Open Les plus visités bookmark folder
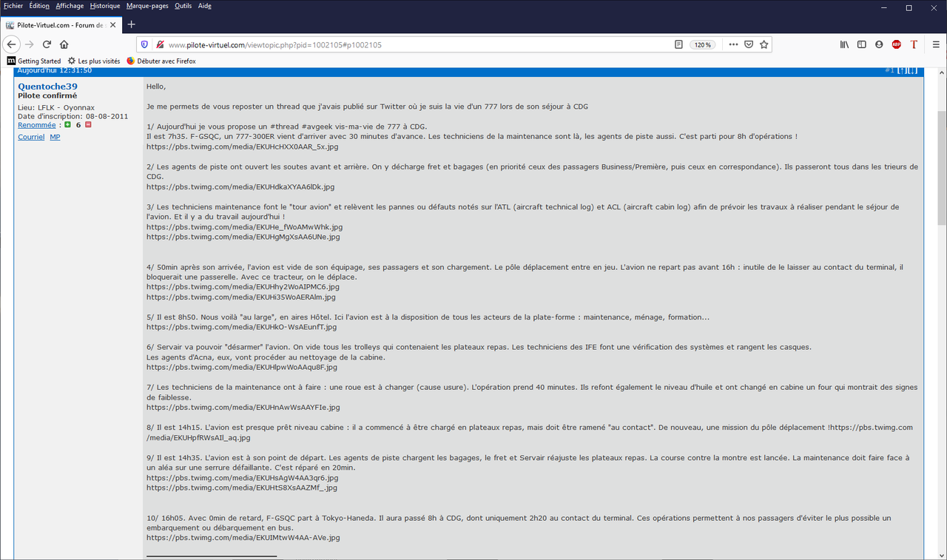Screen dimensions: 947x560 click(x=94, y=61)
